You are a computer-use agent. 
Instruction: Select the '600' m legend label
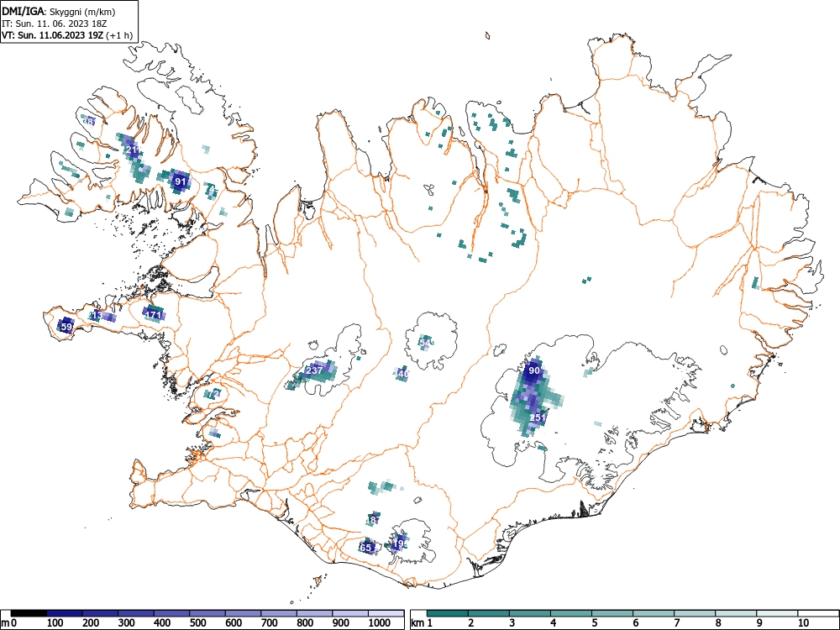tap(234, 622)
